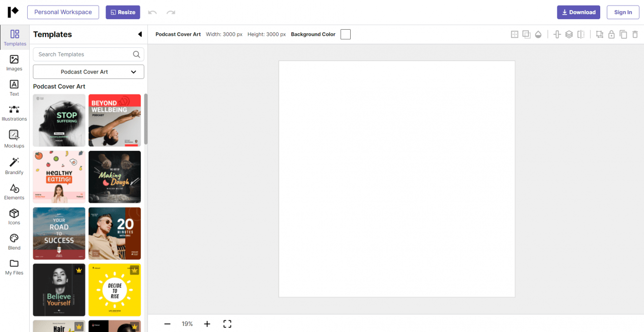644x332 pixels.
Task: Open the Mockups tool in sidebar
Action: pyautogui.click(x=14, y=139)
